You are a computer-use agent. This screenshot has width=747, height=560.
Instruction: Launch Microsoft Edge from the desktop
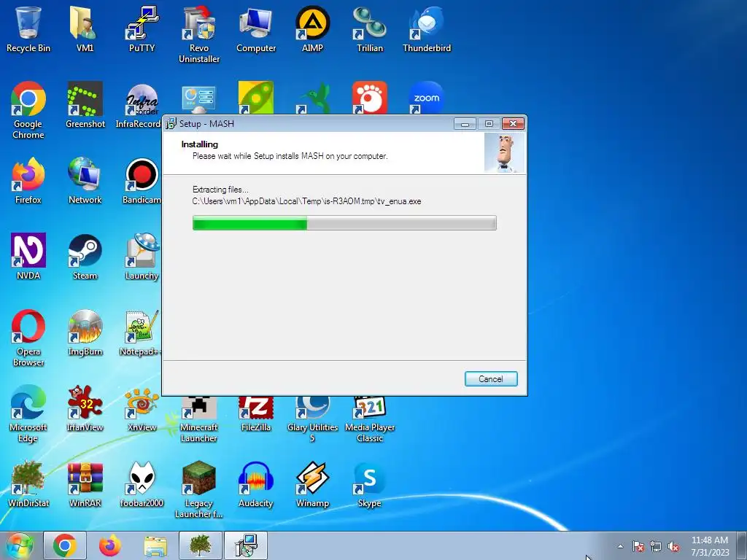click(28, 413)
